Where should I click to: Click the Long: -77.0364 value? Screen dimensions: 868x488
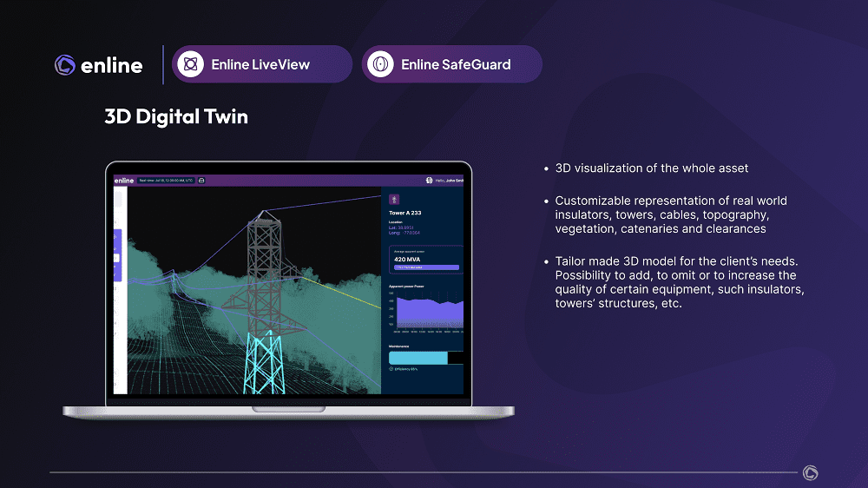[404, 233]
